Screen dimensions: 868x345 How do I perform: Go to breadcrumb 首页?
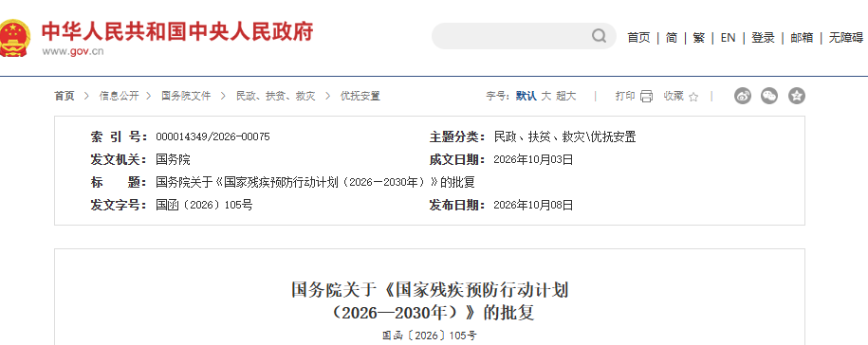[64, 97]
